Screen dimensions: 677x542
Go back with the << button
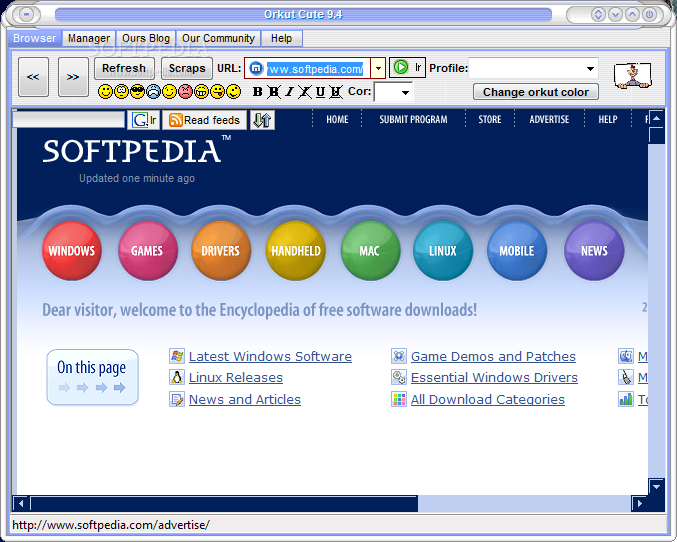(33, 77)
